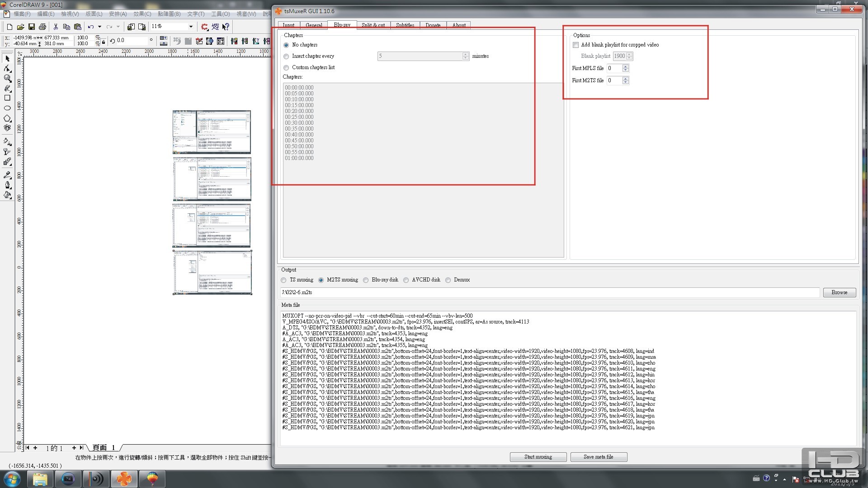Click Browse for output file
The width and height of the screenshot is (868, 488).
(839, 292)
